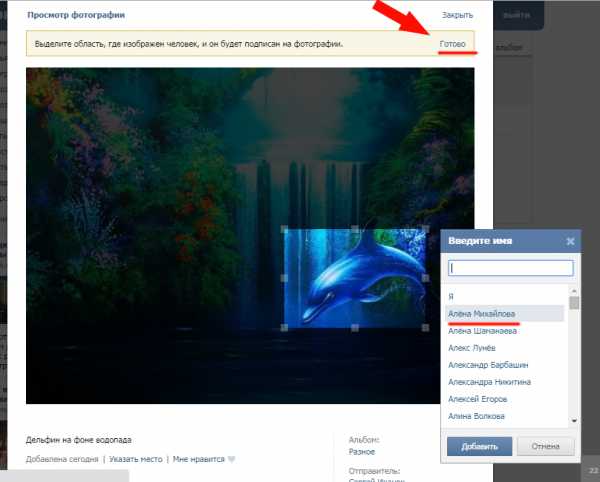Click the Мне нравится link

pos(199,459)
